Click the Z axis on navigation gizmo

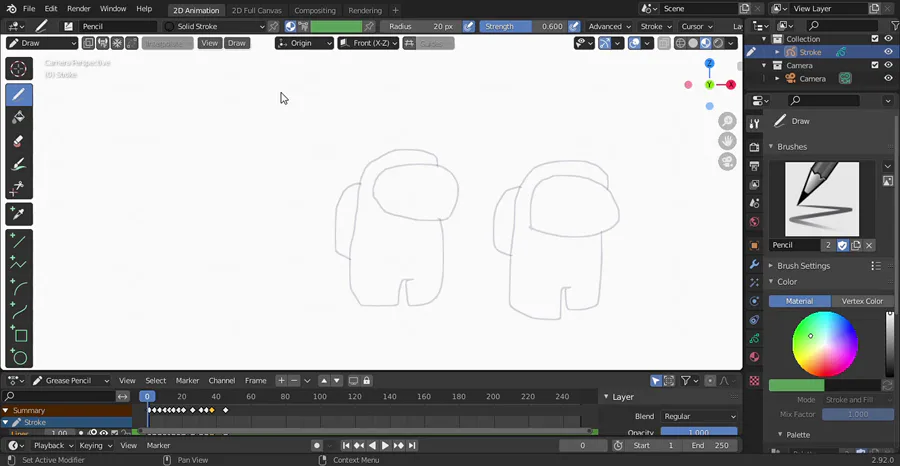(x=709, y=63)
